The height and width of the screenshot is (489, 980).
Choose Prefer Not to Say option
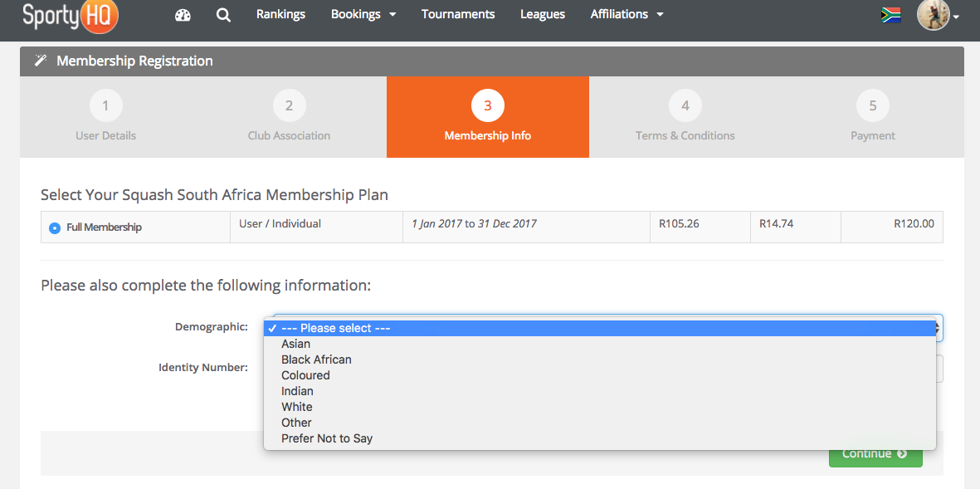coord(600,438)
